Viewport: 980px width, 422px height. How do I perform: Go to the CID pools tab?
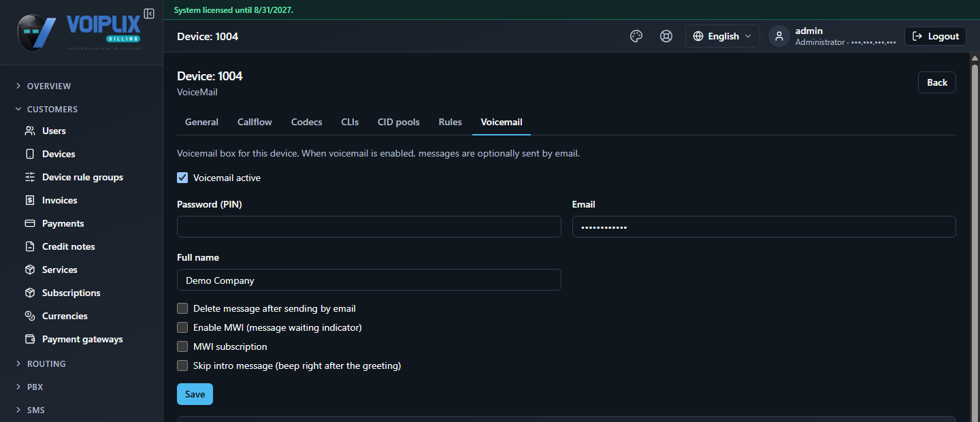click(399, 122)
